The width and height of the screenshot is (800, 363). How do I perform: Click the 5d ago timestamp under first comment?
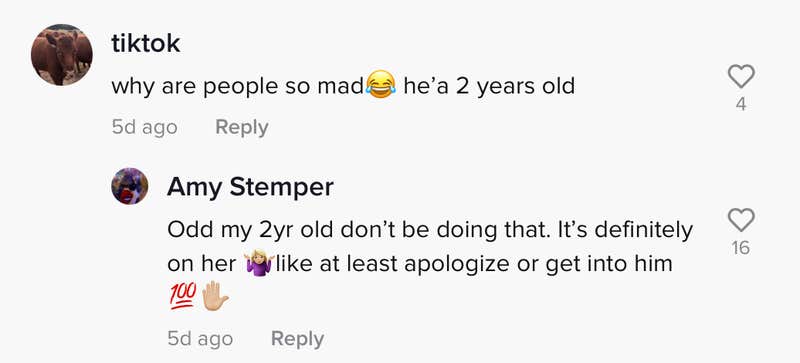[x=144, y=127]
